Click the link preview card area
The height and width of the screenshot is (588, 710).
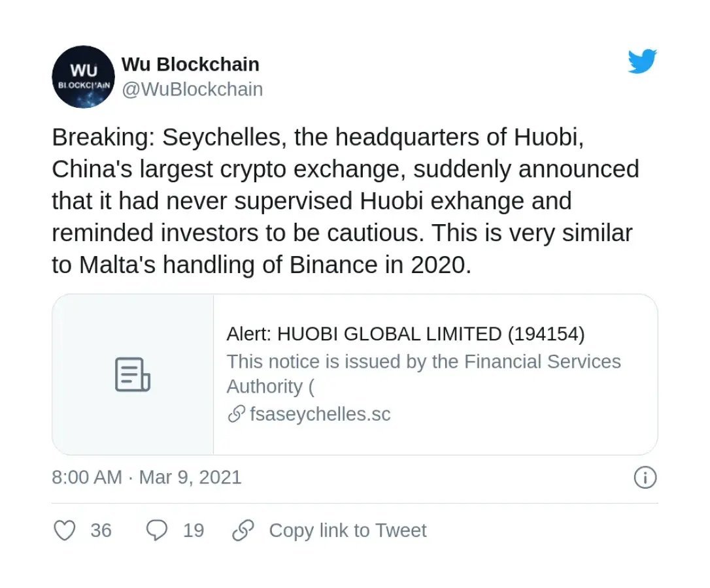[356, 374]
